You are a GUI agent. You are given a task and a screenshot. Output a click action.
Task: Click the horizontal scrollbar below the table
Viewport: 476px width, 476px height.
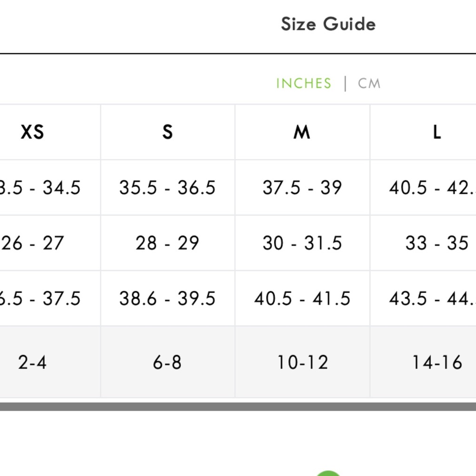coord(238,407)
